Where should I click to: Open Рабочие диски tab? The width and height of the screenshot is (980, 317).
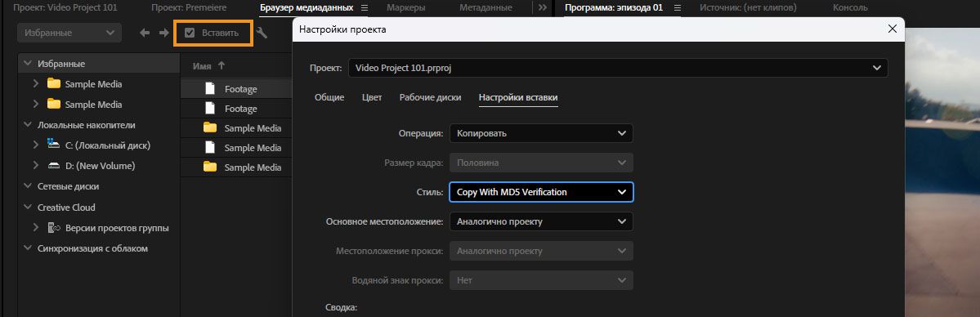[431, 97]
